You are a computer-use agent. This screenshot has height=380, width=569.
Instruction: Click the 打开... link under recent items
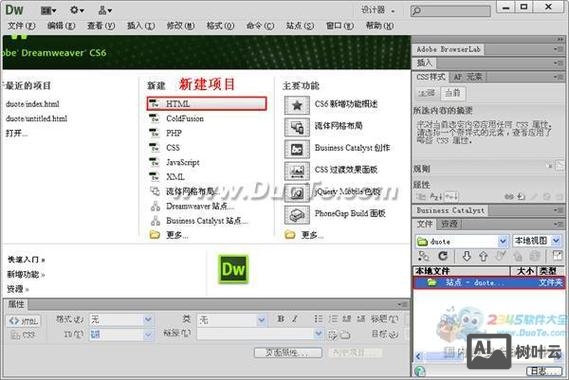coord(16,133)
